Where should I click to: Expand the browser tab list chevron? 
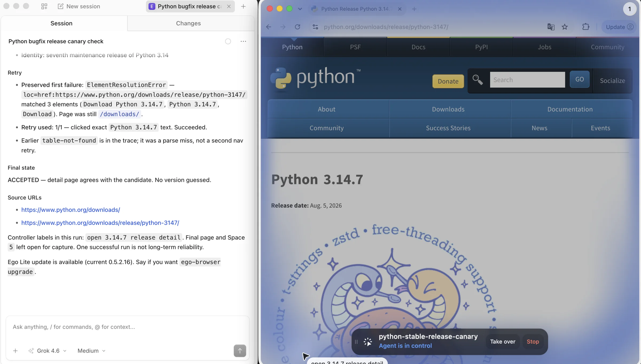click(x=300, y=9)
